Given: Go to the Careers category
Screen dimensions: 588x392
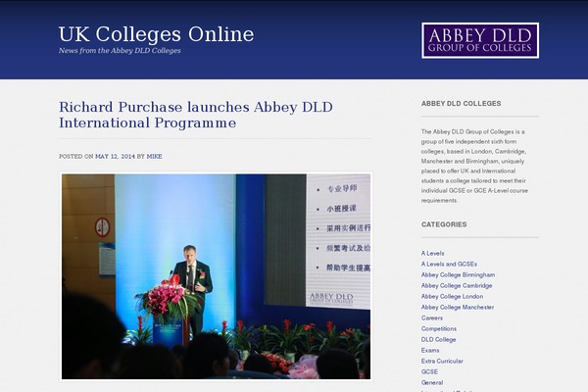Looking at the screenshot, I should pyautogui.click(x=431, y=318).
